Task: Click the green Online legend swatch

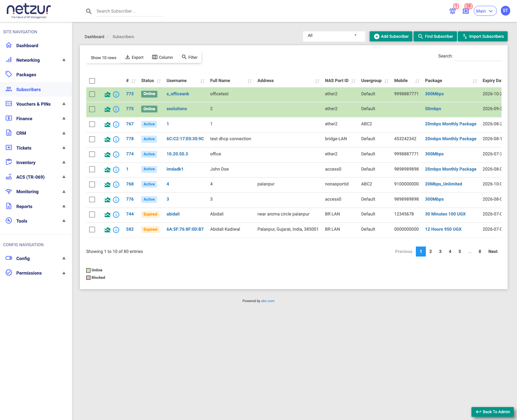Action: tap(88, 270)
